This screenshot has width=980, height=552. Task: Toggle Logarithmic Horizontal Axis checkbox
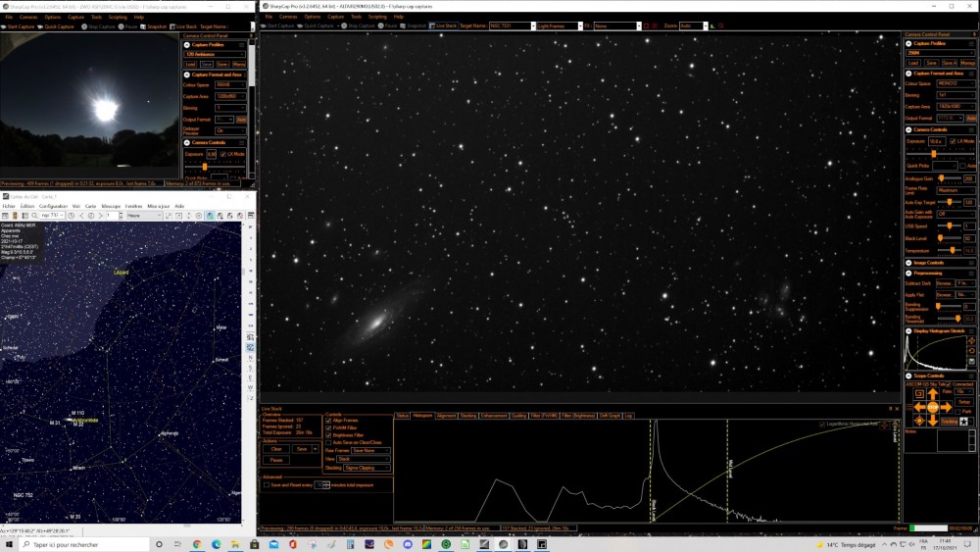pyautogui.click(x=822, y=424)
